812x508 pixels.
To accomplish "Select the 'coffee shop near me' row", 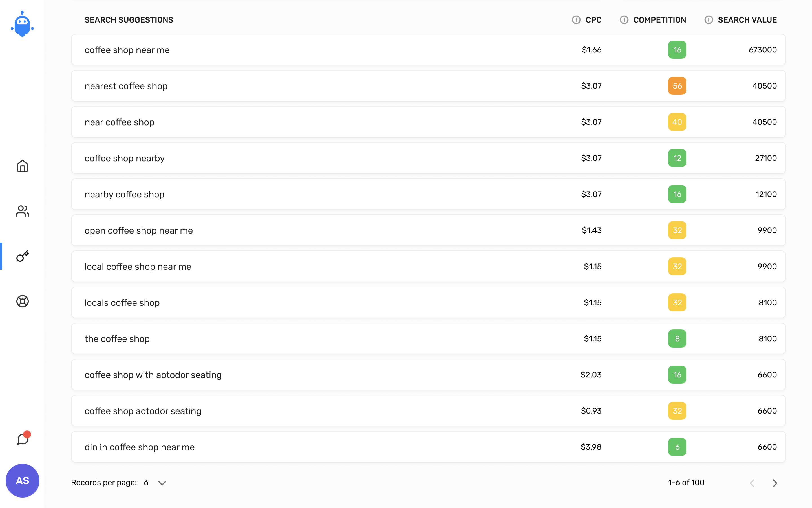I will [428, 50].
